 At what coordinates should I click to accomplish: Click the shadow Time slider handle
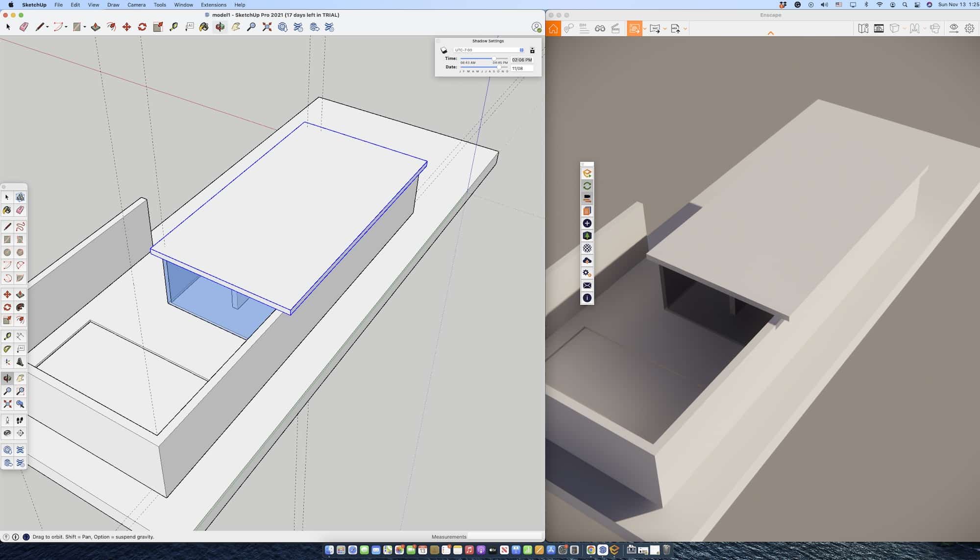[493, 59]
